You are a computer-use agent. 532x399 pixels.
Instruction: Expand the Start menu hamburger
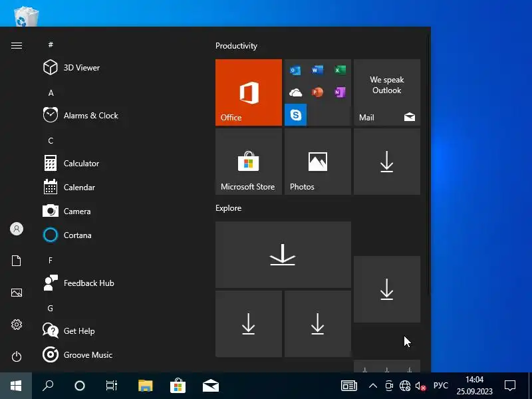16,45
